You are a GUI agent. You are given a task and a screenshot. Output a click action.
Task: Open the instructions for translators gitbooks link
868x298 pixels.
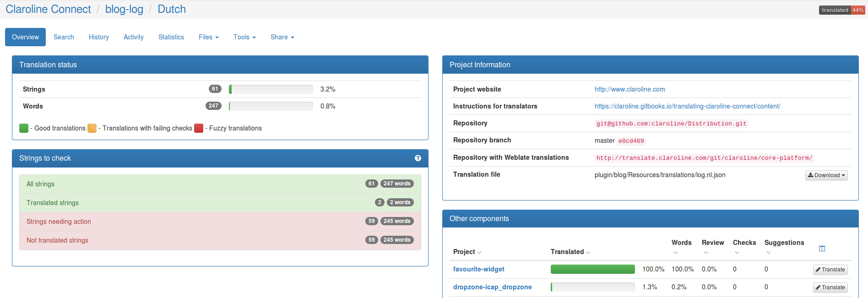688,106
